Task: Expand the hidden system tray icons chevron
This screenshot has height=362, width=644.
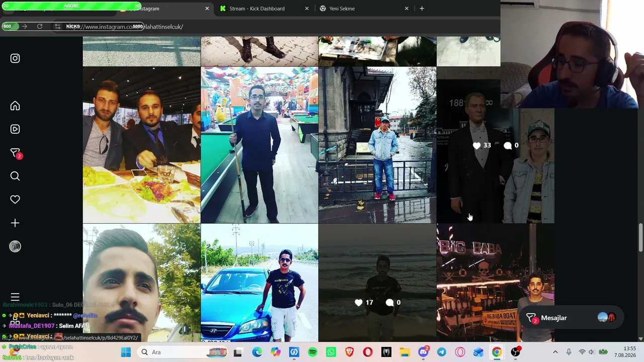Action: tap(555, 352)
